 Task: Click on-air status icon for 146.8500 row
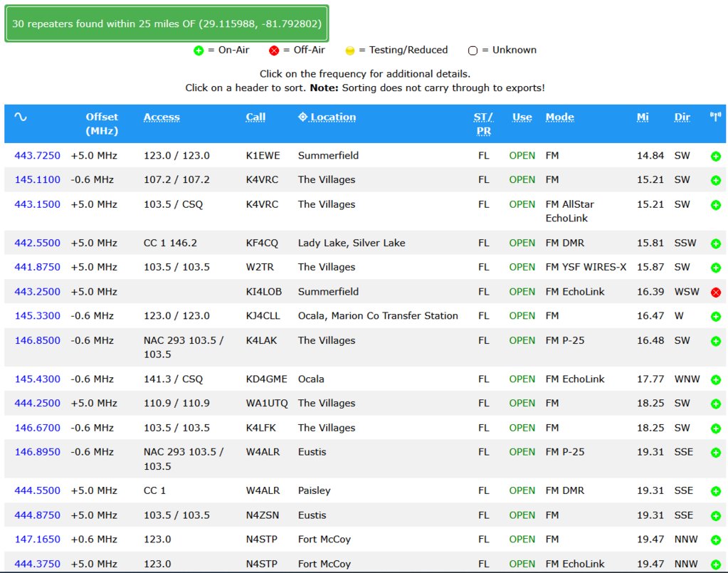click(715, 341)
